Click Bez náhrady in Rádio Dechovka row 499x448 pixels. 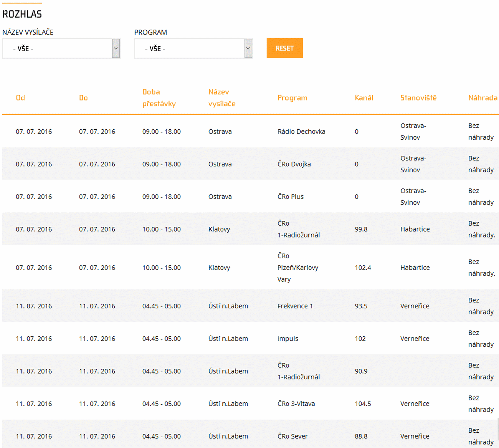(x=481, y=132)
